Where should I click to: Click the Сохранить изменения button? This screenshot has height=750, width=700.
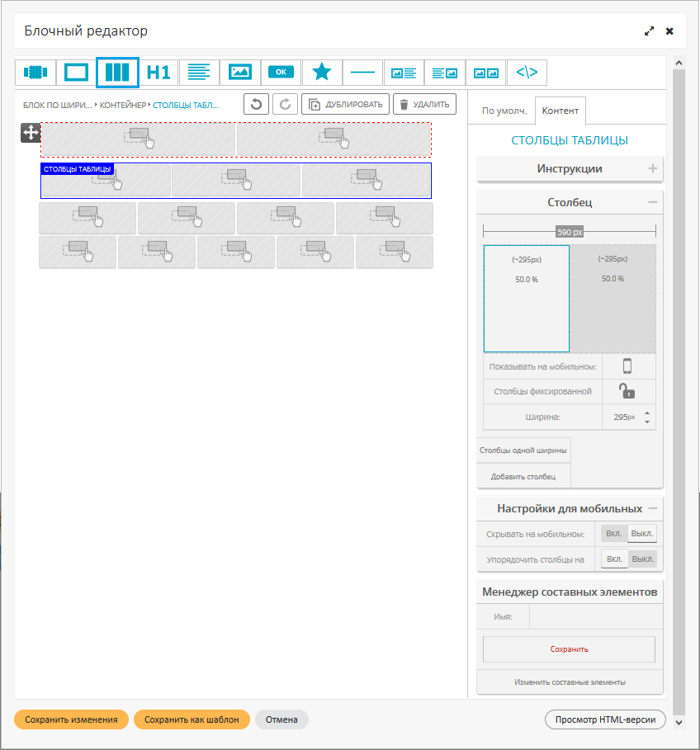pyautogui.click(x=71, y=719)
